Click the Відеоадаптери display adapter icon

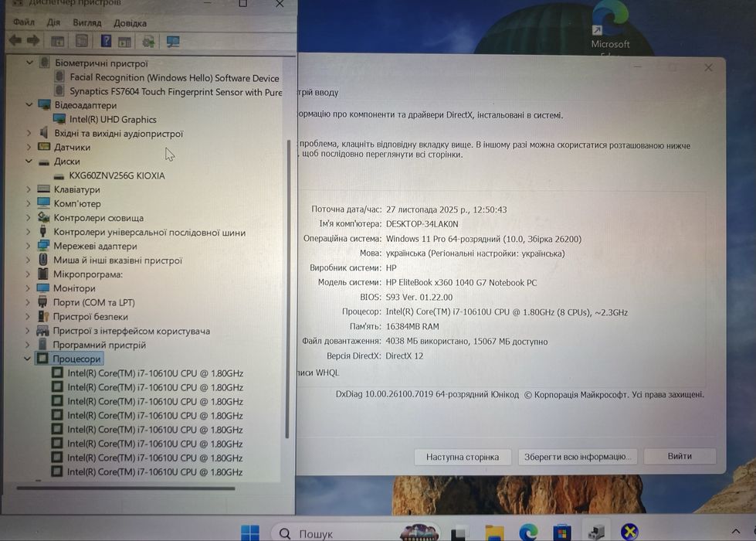pyautogui.click(x=44, y=105)
